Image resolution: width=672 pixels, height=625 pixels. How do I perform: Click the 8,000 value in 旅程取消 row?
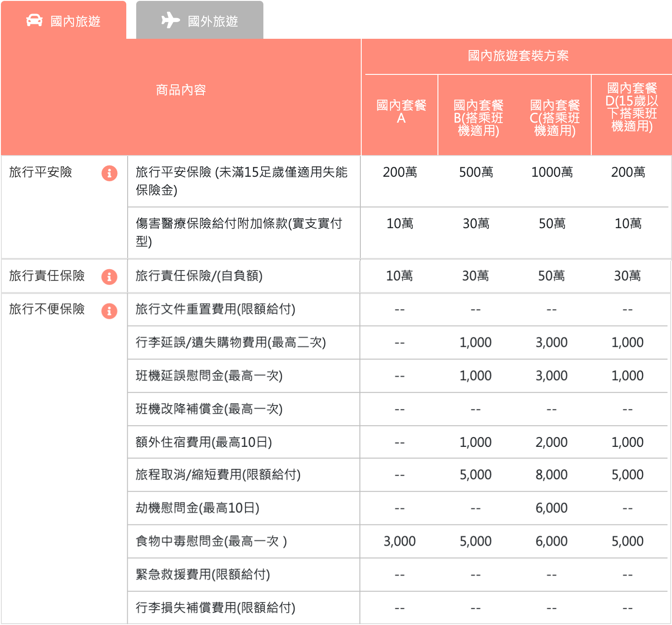552,475
